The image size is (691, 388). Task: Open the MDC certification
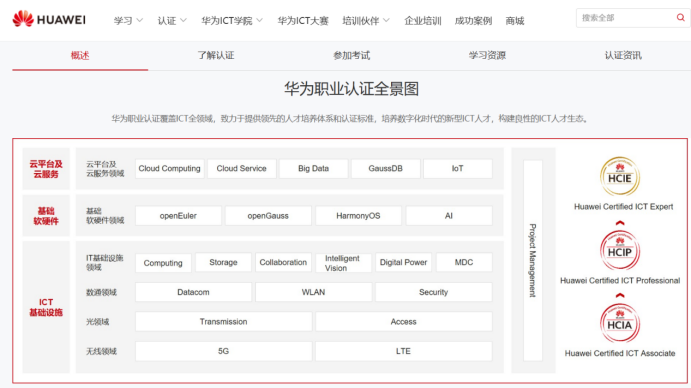[x=464, y=262]
